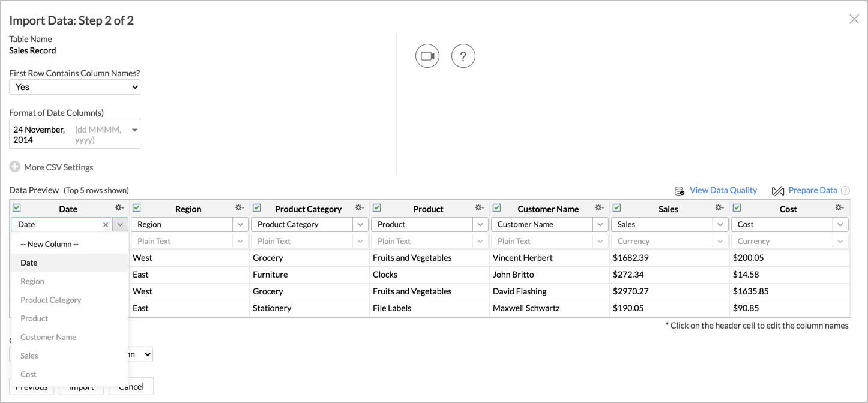Choose Date option in dropdown list
Screen dimensions: 868x403
point(29,263)
